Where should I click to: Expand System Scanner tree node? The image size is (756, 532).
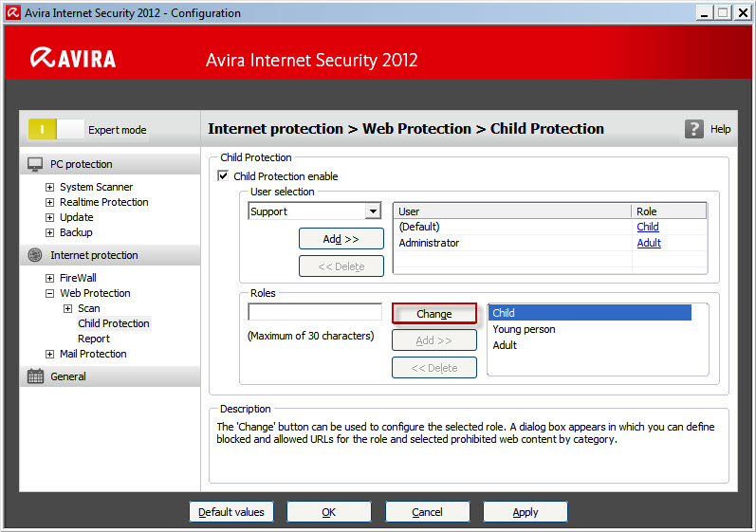(49, 187)
